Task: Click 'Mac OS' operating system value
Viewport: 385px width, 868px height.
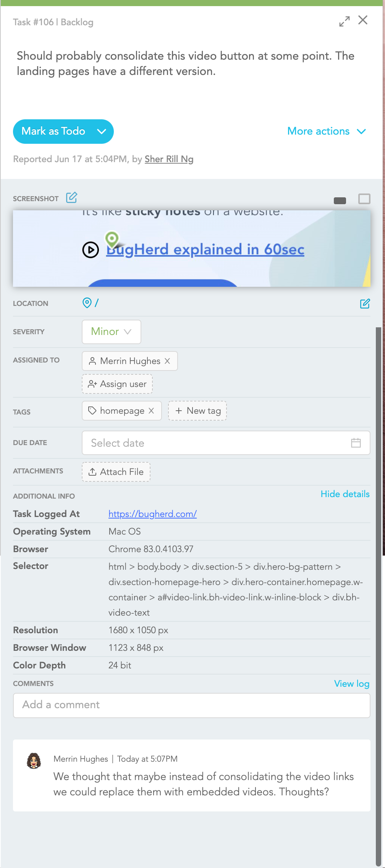Action: [x=125, y=532]
